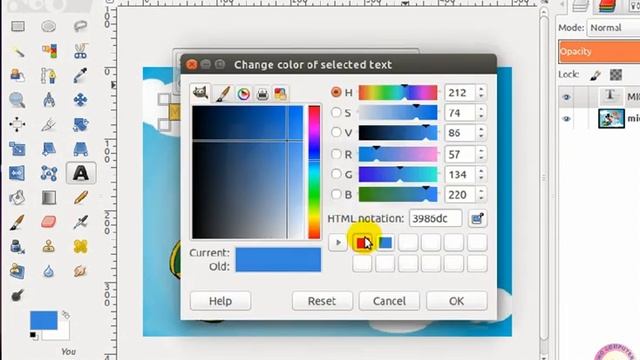Select the Paintbrush tool
Image resolution: width=640 pixels, height=360 pixels.
pos(18,222)
